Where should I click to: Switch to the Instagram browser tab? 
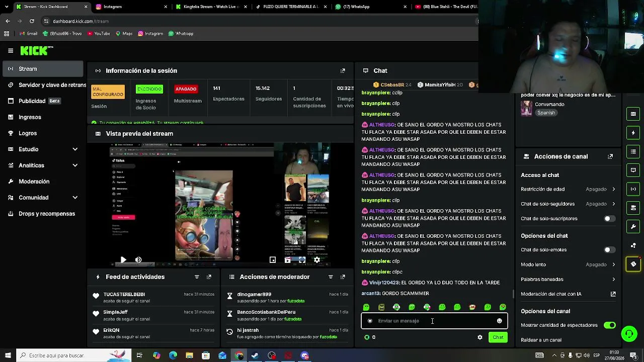point(132,7)
